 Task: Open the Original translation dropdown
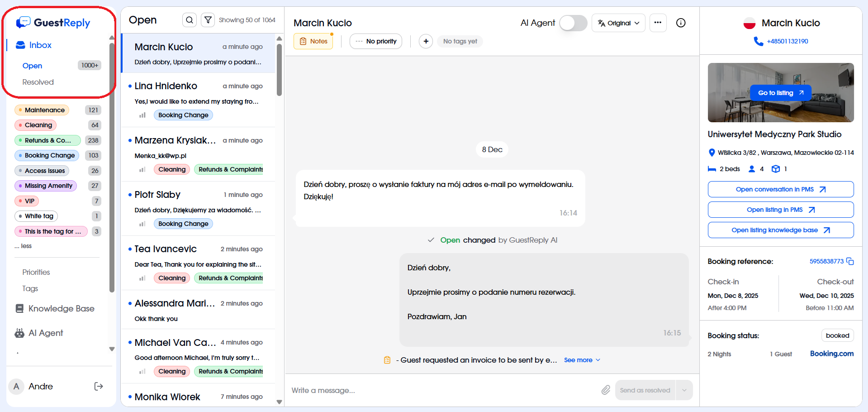point(618,23)
